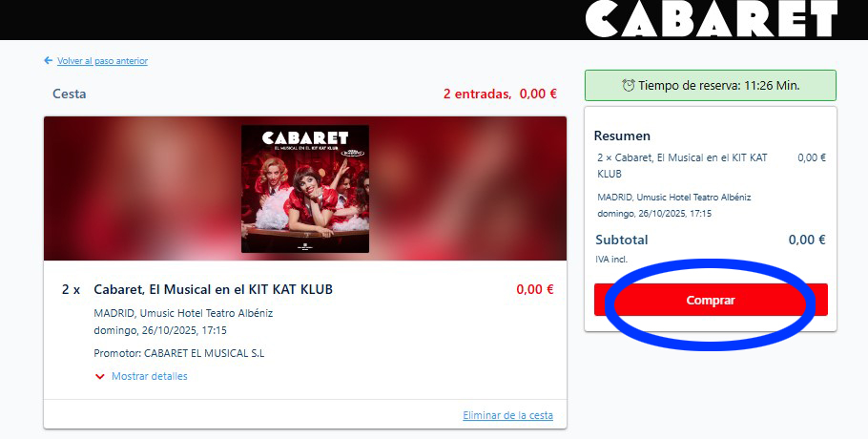Screen dimensions: 868x439
Task: Click the Cesta heading
Action: pyautogui.click(x=70, y=94)
